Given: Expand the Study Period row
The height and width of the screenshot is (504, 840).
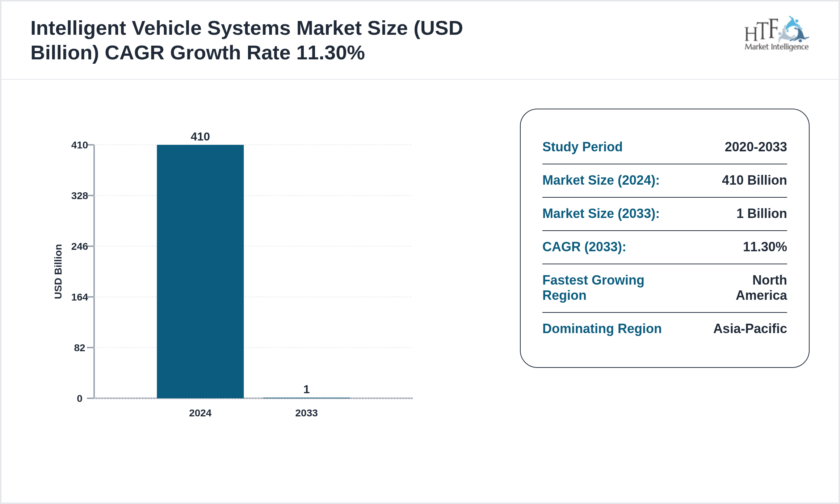Looking at the screenshot, I should (582, 147).
